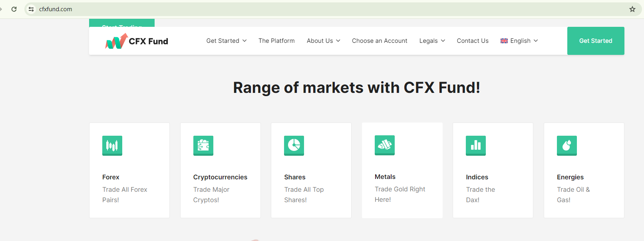
Task: Click the Shares pie chart icon
Action: pyautogui.click(x=294, y=145)
